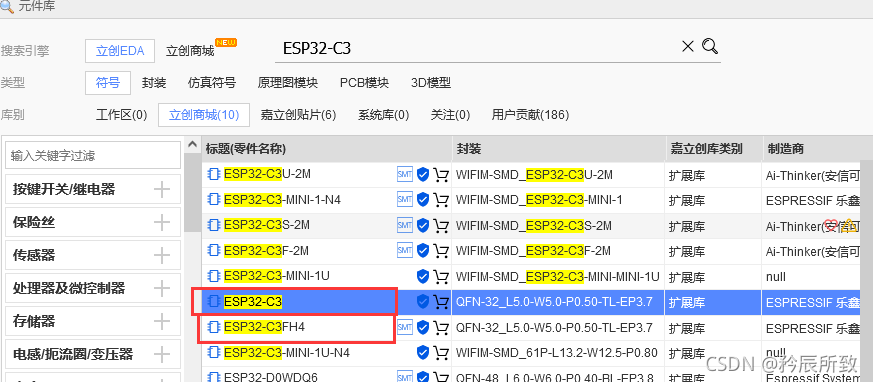This screenshot has width=873, height=382.
Task: Click component symbol icon of ESP32-C3U-2M
Action: click(x=213, y=174)
